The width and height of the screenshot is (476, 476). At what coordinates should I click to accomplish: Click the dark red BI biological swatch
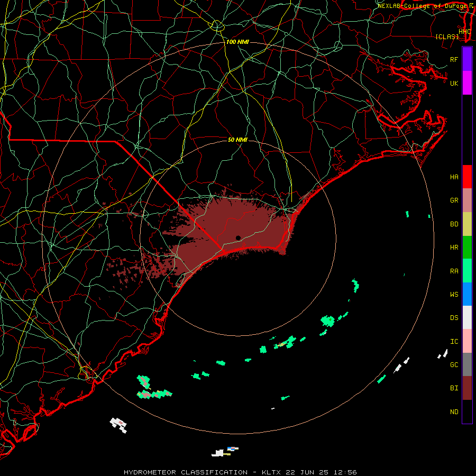pyautogui.click(x=467, y=388)
